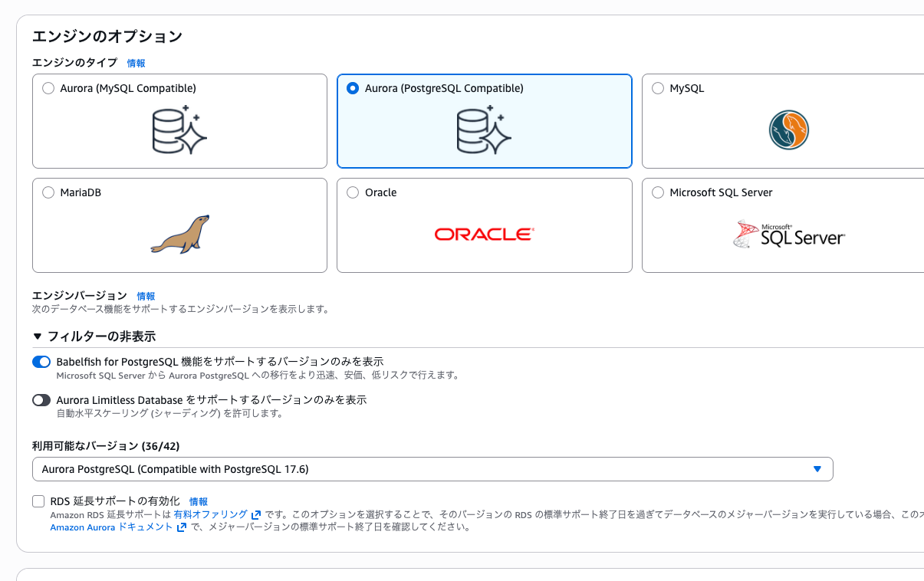Screen dimensions: 924x581
Task: Select the MySQL engine radio button
Action: click(x=657, y=88)
